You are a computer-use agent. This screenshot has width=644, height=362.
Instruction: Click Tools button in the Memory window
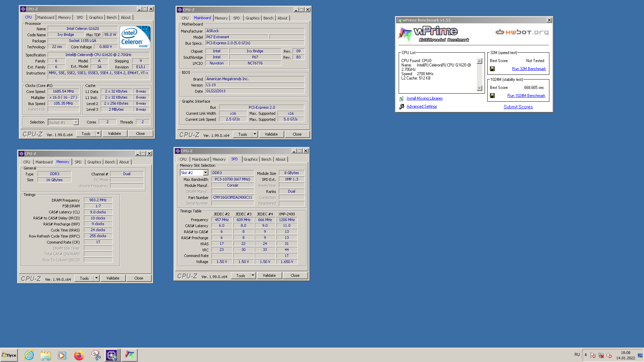(84, 278)
